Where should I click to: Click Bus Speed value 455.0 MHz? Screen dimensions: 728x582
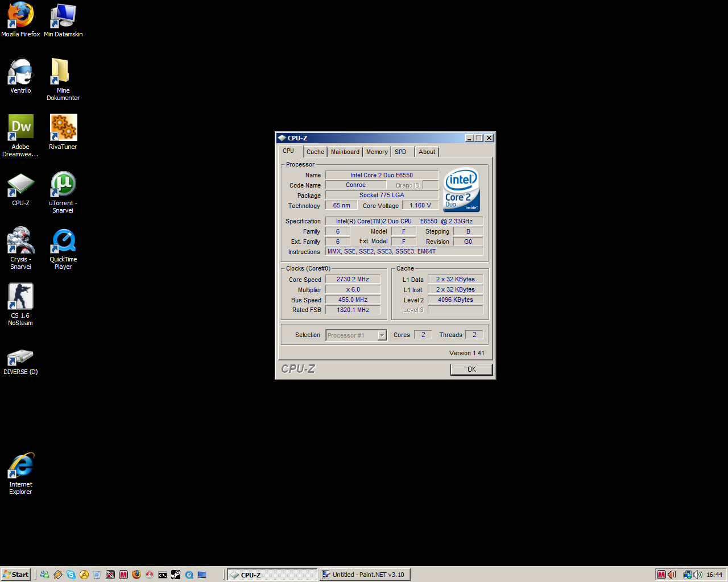pos(353,300)
